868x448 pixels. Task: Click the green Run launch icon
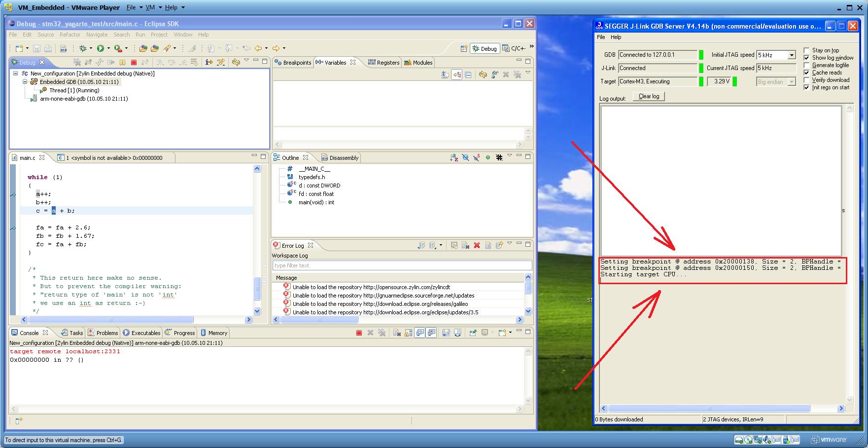pos(101,48)
